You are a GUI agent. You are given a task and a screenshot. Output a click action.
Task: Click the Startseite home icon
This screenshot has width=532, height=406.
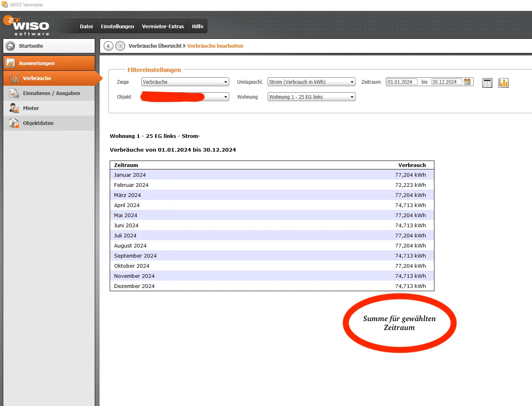(10, 46)
